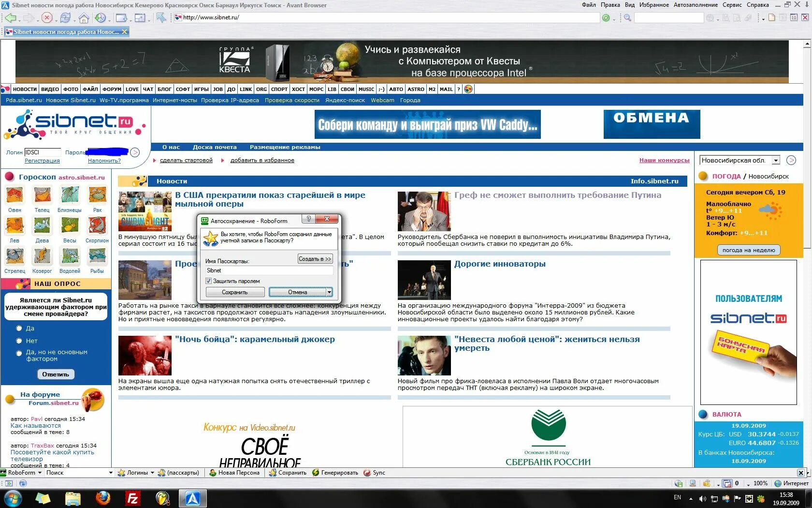Click the Taurus (Телец) horoscope icon
The width and height of the screenshot is (812, 508).
pos(42,195)
